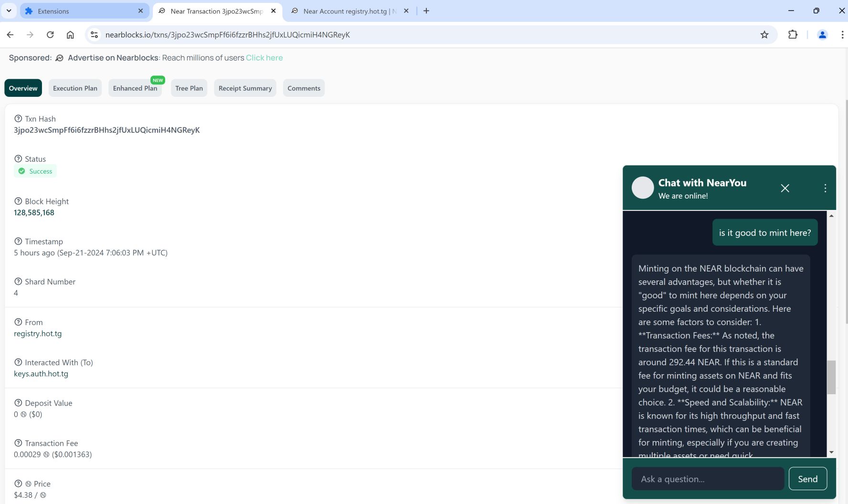The width and height of the screenshot is (848, 504).
Task: Show help for Deposit Value
Action: tap(18, 403)
